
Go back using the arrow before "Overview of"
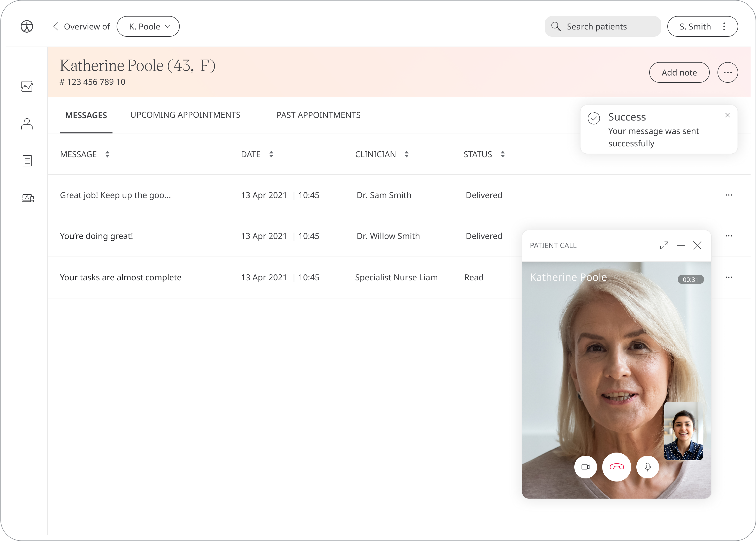tap(56, 26)
